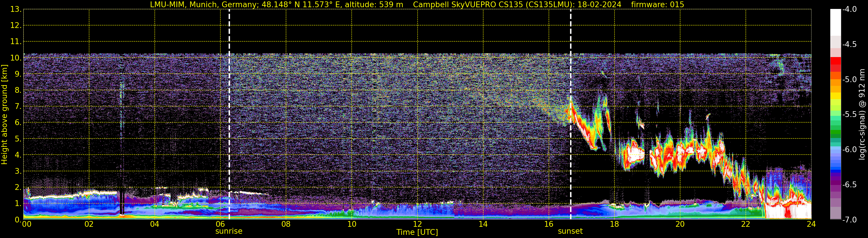Click the time axis tick '08'
The width and height of the screenshot is (868, 238).
pos(286,224)
